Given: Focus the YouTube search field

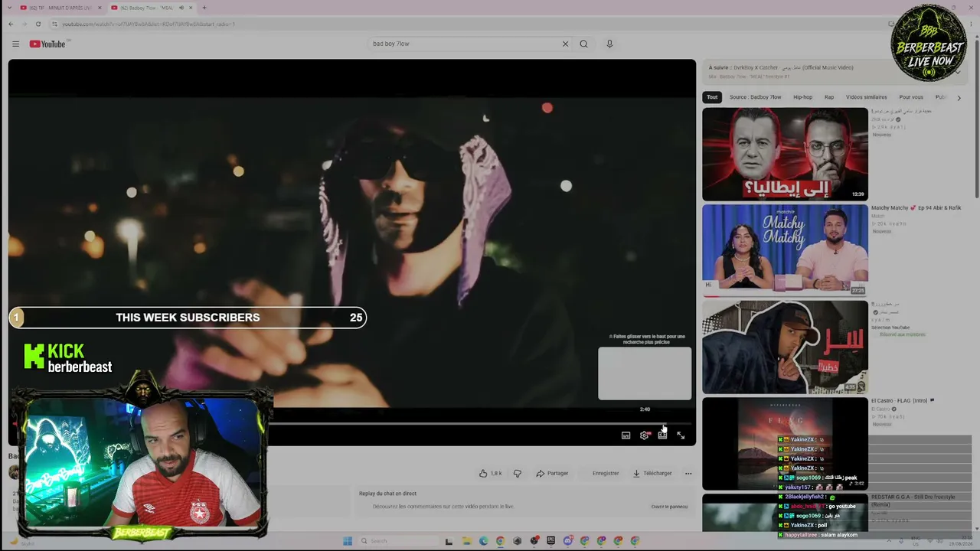Looking at the screenshot, I should tap(464, 44).
